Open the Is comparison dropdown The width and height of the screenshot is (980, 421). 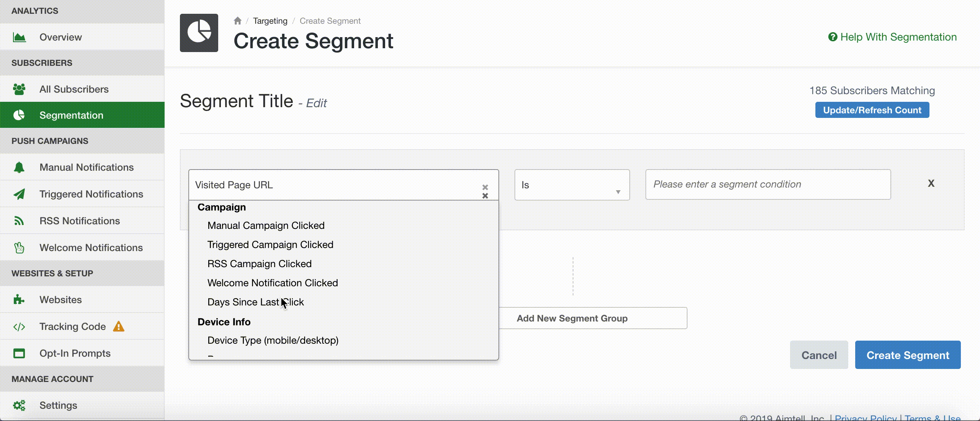click(x=572, y=184)
